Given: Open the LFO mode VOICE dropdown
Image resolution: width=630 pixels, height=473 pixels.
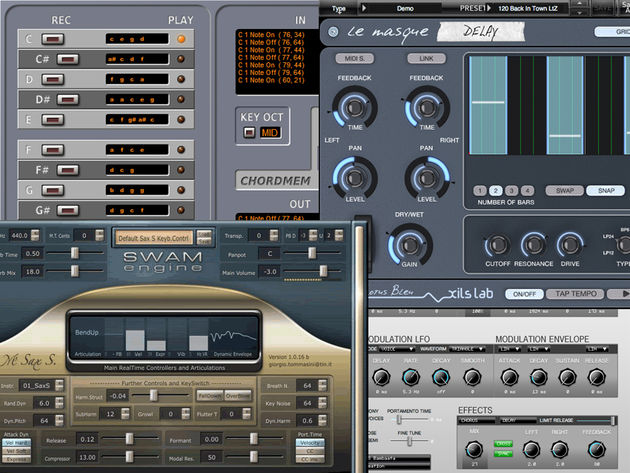Looking at the screenshot, I should [x=397, y=349].
